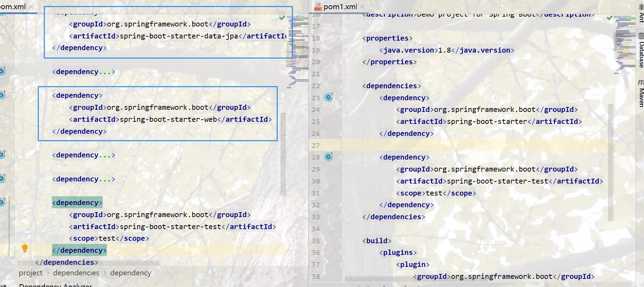Click the 'spring-boot-starter' artifactId on line 25

[487, 121]
